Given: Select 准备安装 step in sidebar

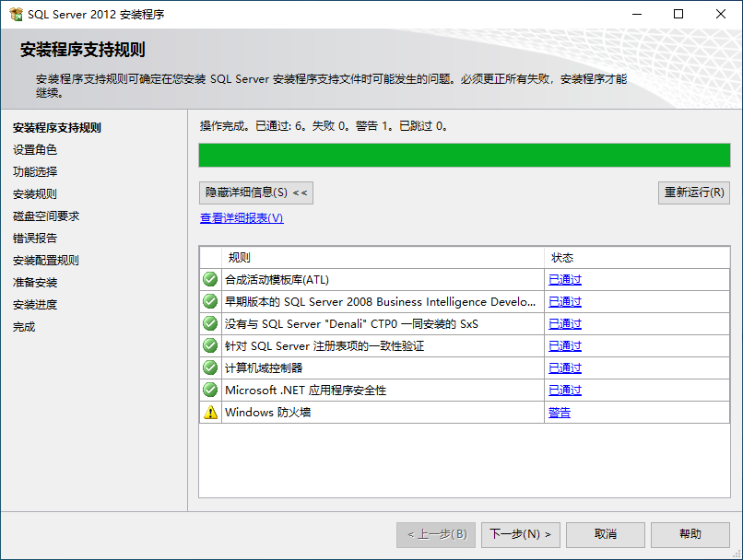Looking at the screenshot, I should click(x=35, y=283).
